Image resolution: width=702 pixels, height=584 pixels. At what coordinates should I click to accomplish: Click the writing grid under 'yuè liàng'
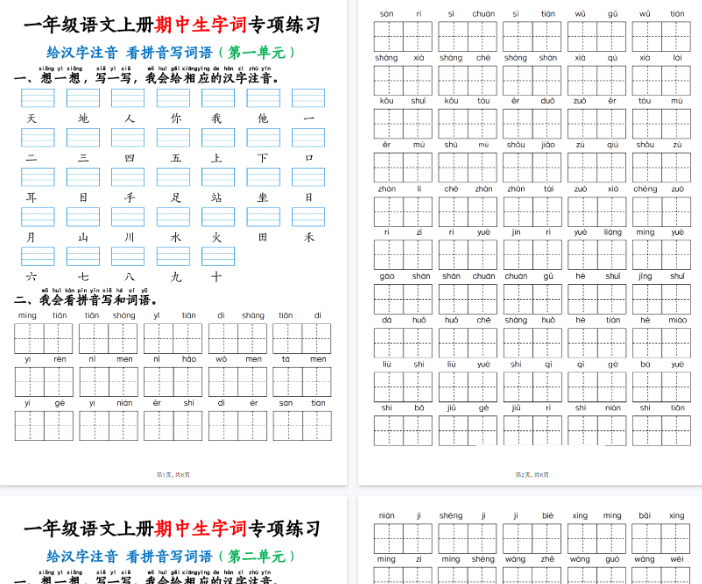click(596, 255)
